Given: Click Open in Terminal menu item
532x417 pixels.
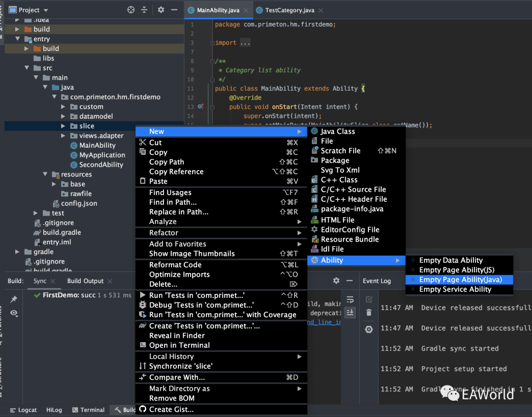Looking at the screenshot, I should click(221, 345).
